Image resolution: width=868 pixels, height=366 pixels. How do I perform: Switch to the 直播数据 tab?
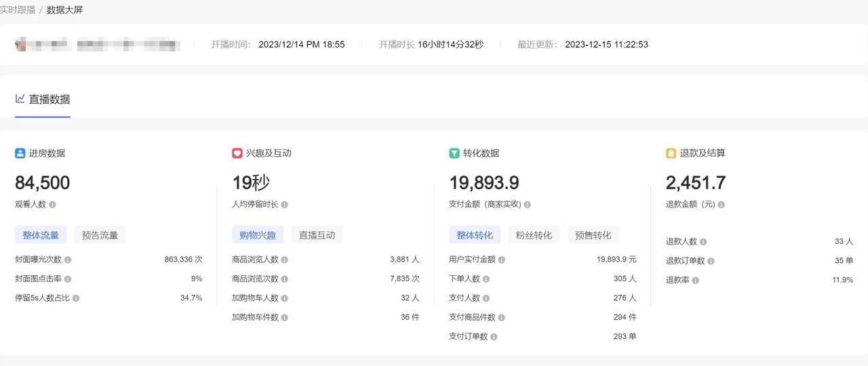coord(43,100)
